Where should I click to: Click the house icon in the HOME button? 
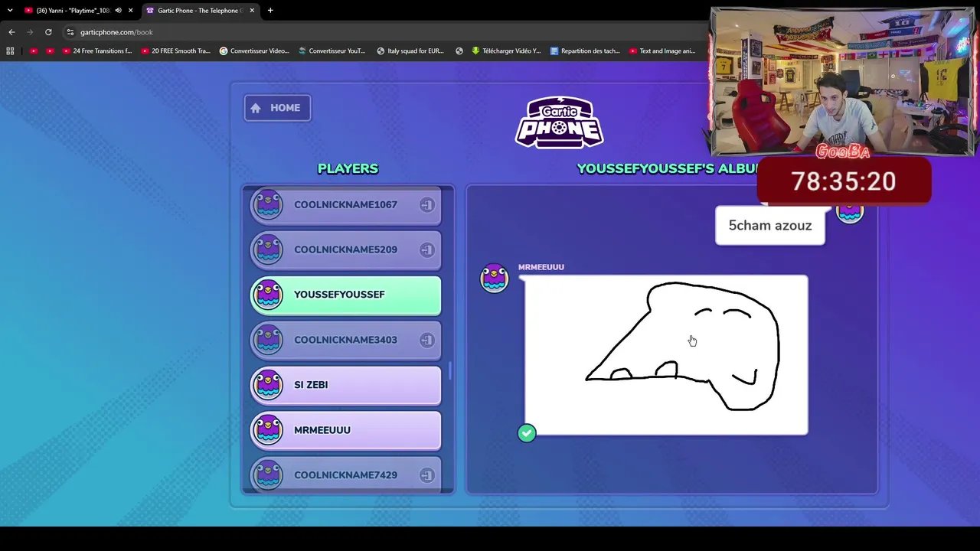pos(256,108)
